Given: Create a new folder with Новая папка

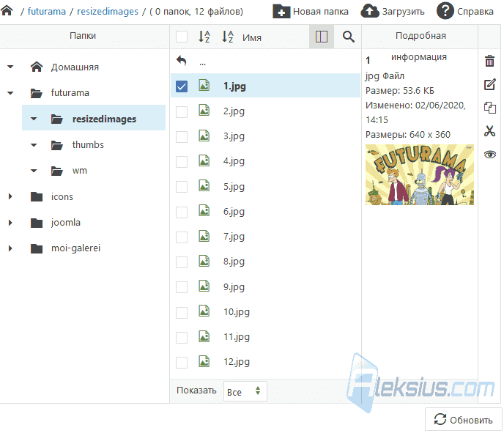Looking at the screenshot, I should tap(311, 12).
